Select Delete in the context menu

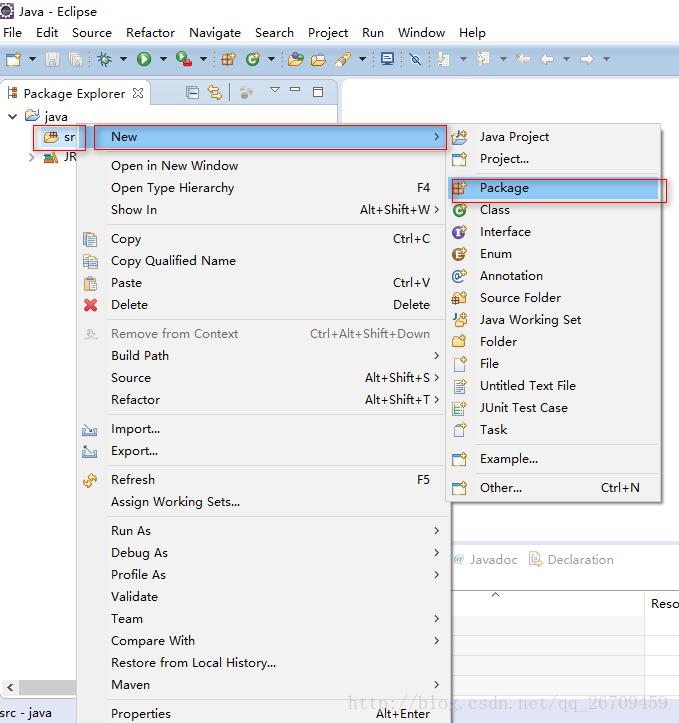pos(262,305)
